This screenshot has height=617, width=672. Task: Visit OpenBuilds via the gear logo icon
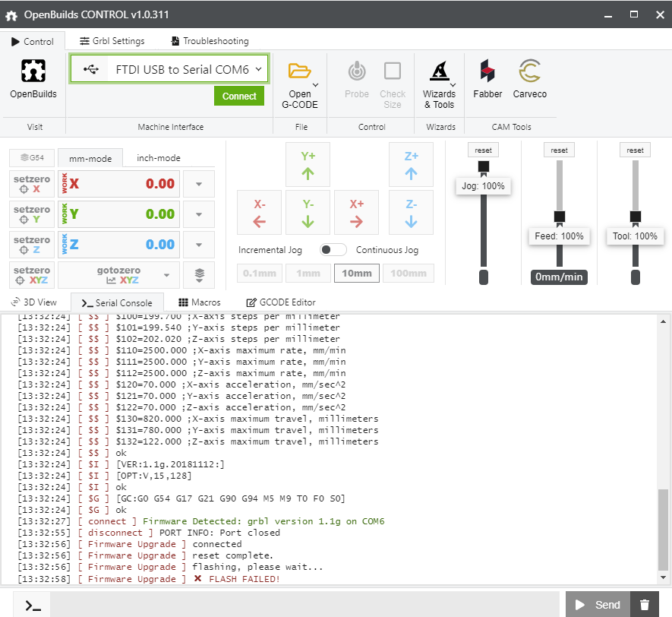33,71
